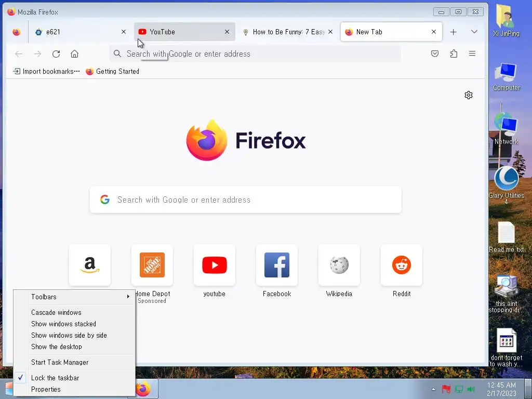Close the New Tab tab

434,32
